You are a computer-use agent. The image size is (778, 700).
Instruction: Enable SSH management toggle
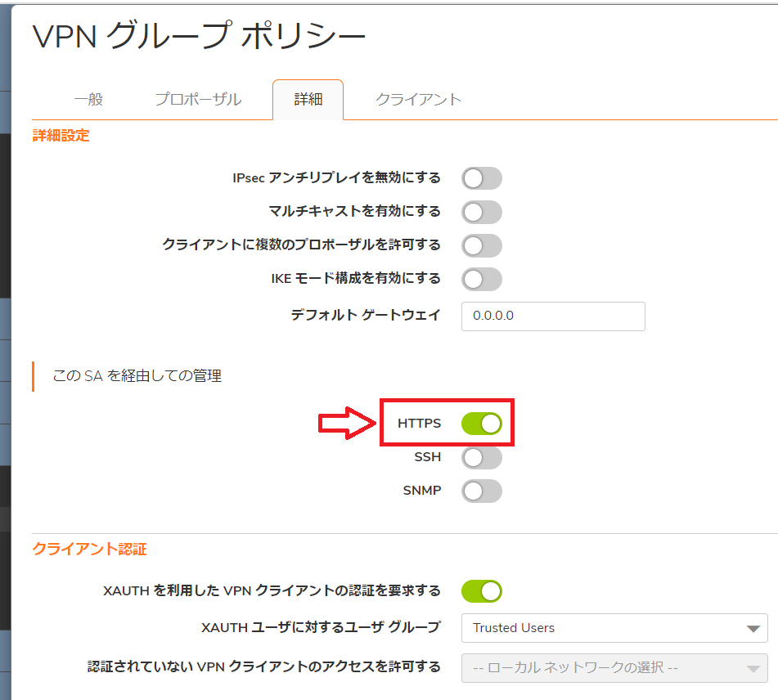tap(482, 457)
